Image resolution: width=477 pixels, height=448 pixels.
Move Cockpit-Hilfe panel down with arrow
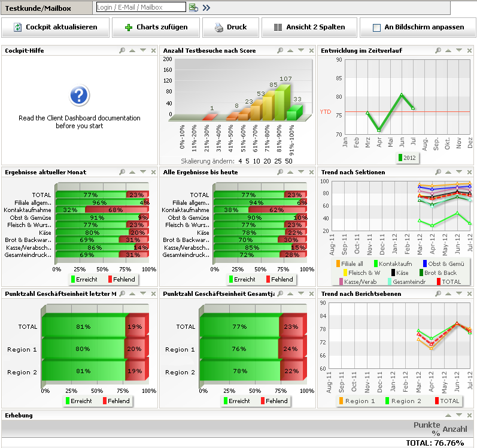pyautogui.click(x=142, y=51)
